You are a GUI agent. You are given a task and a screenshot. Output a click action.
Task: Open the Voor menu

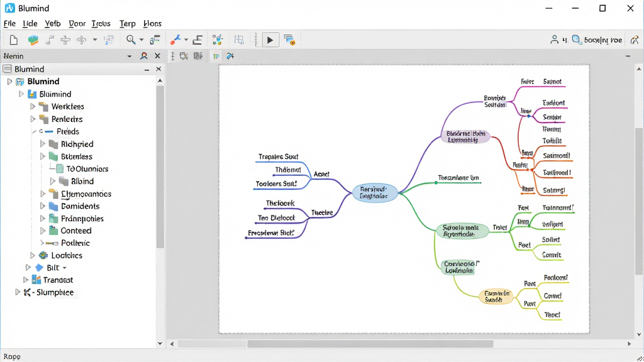pos(77,23)
